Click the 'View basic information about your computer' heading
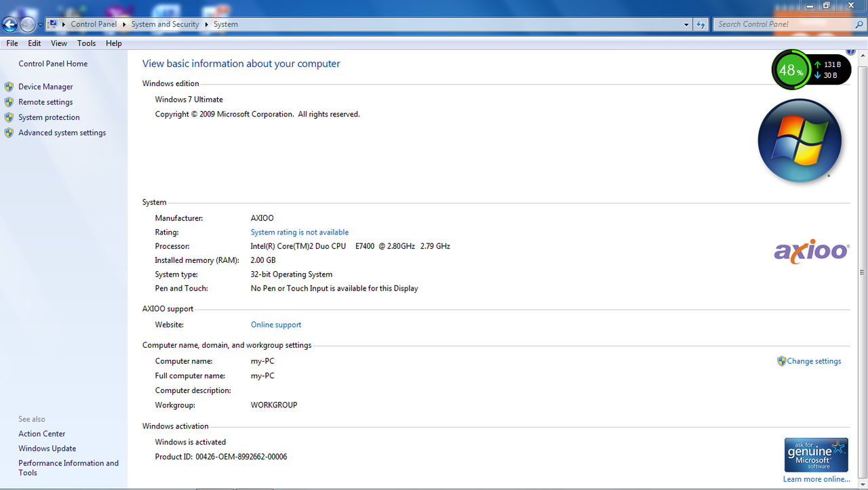 click(x=241, y=64)
